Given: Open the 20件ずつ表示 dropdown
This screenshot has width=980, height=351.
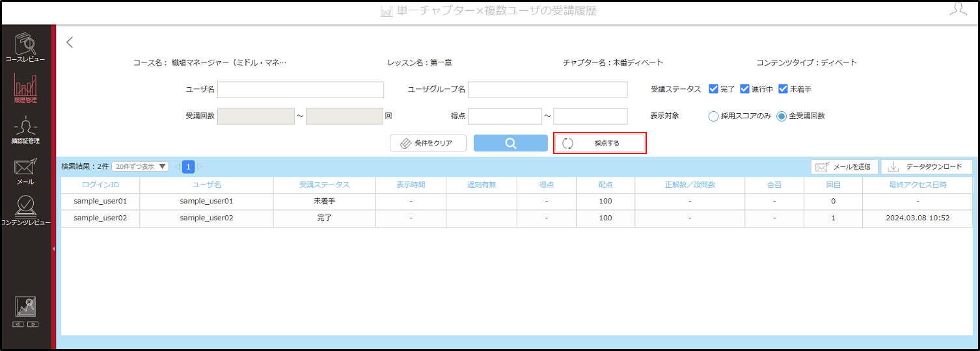Looking at the screenshot, I should [140, 166].
